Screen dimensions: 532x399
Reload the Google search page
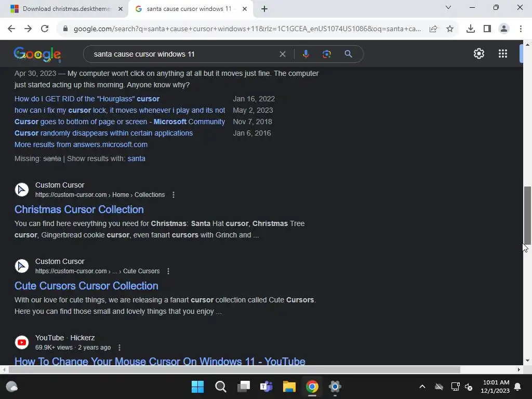[45, 29]
